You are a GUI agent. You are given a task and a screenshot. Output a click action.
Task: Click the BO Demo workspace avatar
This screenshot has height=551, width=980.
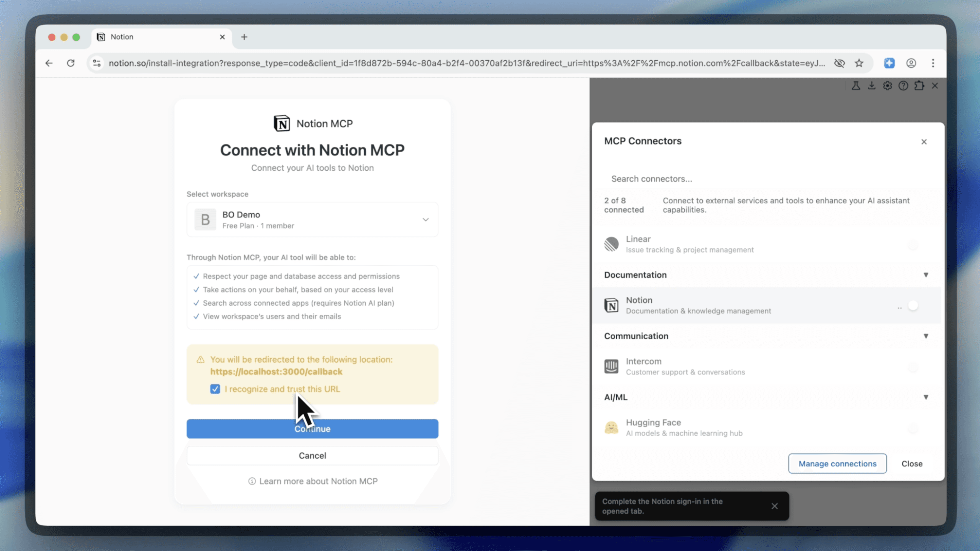[x=206, y=219]
